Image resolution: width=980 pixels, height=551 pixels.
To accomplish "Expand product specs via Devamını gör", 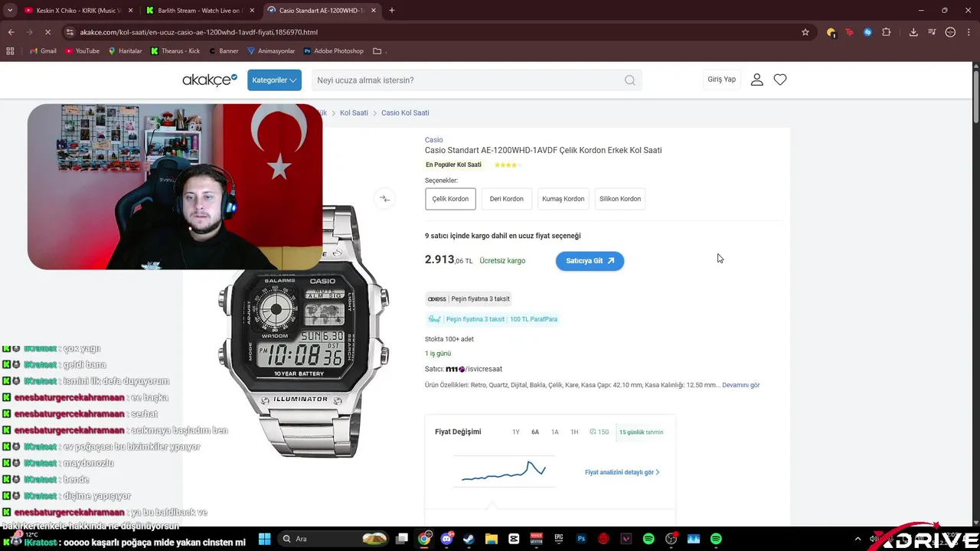I will [x=740, y=385].
